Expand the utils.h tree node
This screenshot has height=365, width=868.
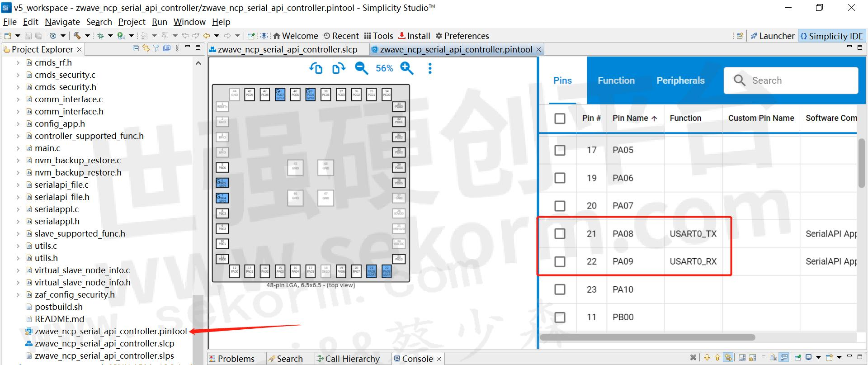[18, 258]
